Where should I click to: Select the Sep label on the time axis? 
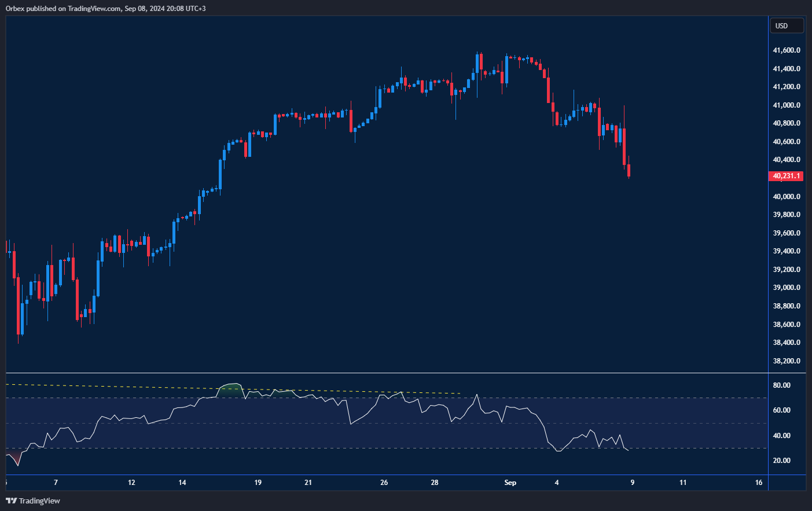[510, 483]
